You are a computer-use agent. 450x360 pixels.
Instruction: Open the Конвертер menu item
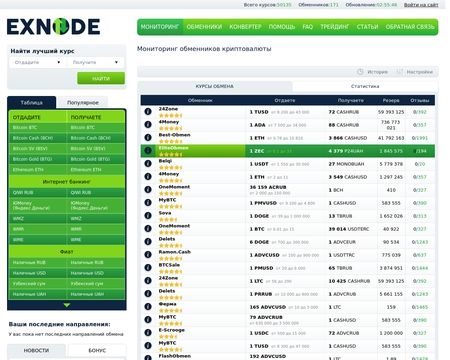point(245,27)
